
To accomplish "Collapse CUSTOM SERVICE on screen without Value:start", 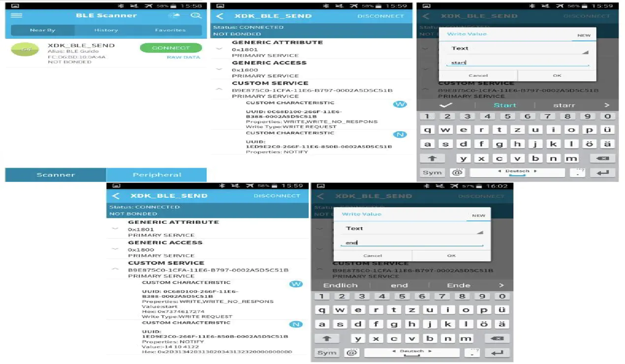I will click(x=219, y=90).
